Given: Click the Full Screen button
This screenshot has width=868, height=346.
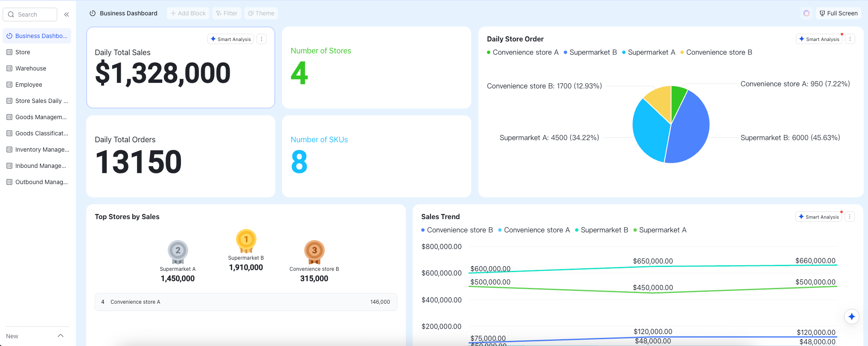Looking at the screenshot, I should pos(838,13).
